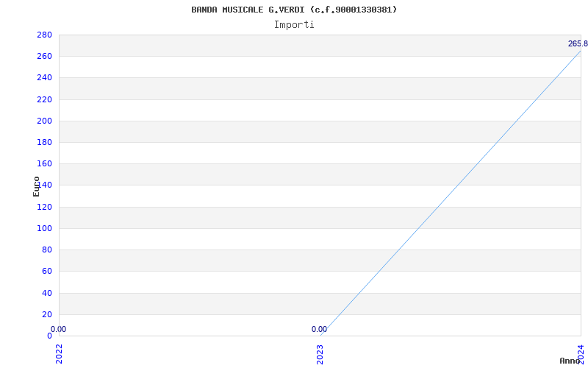
Task: Click the Anno x-axis title
Action: [x=570, y=361]
